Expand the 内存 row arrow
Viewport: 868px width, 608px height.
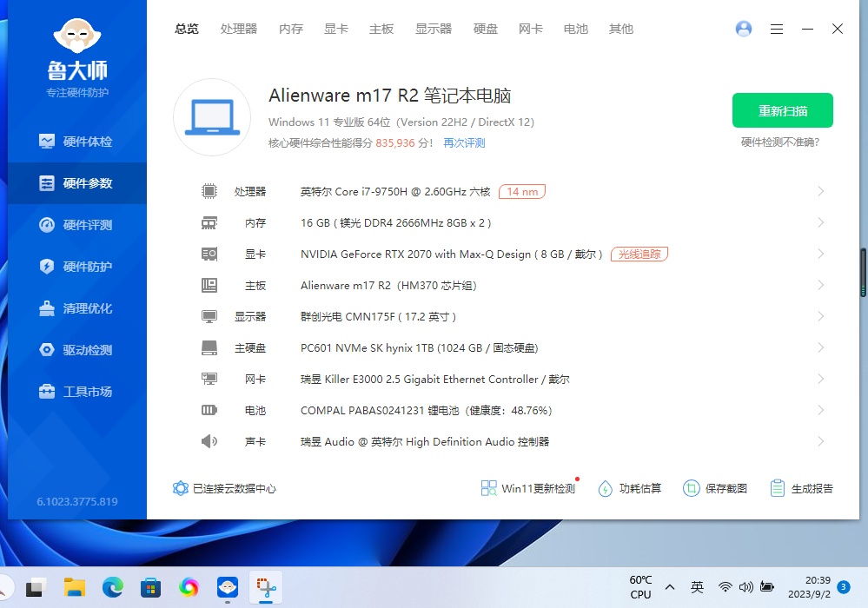pyautogui.click(x=820, y=223)
